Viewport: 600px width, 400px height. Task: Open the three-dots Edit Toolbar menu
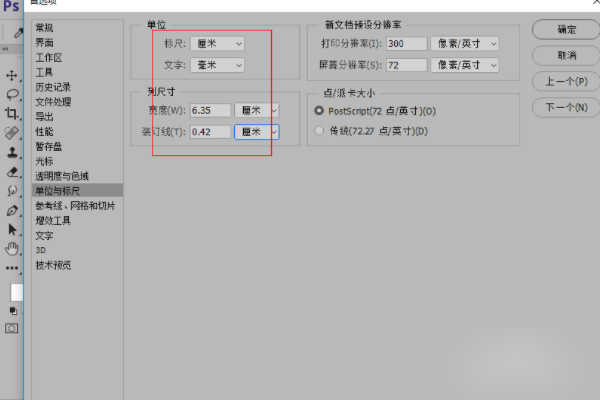tap(12, 268)
